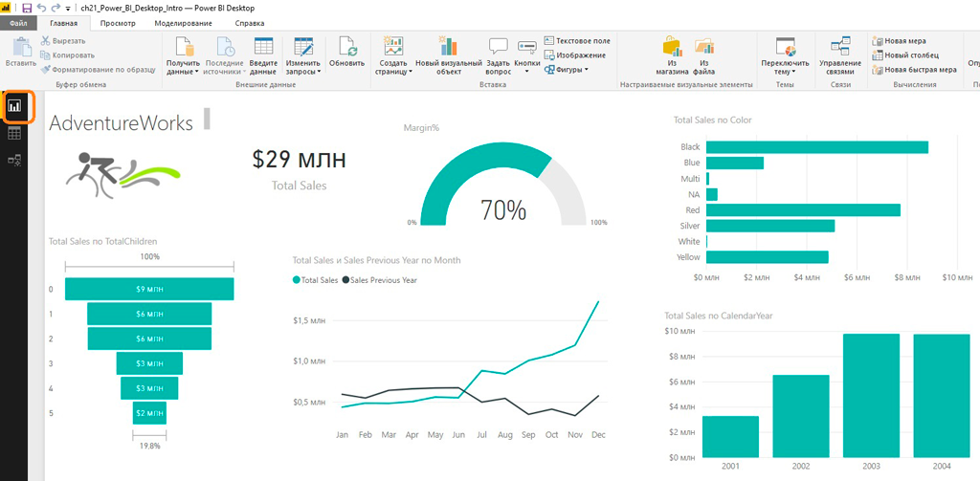Open Изменить запросы dropdown
The width and height of the screenshot is (980, 481).
[x=303, y=55]
